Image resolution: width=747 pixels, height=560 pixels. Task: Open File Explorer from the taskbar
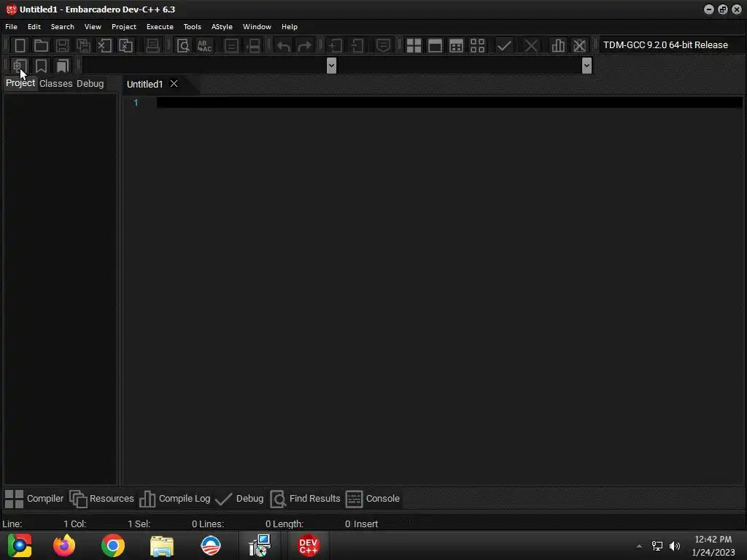point(162,545)
